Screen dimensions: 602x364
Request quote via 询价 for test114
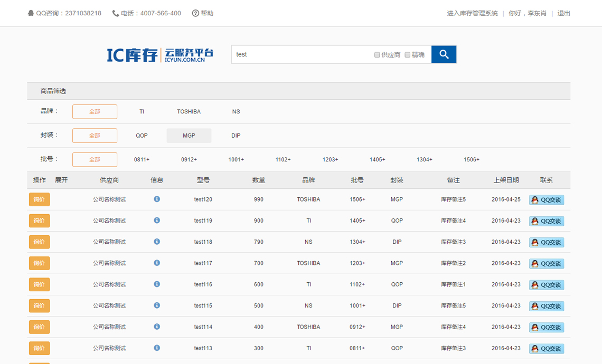click(x=39, y=327)
